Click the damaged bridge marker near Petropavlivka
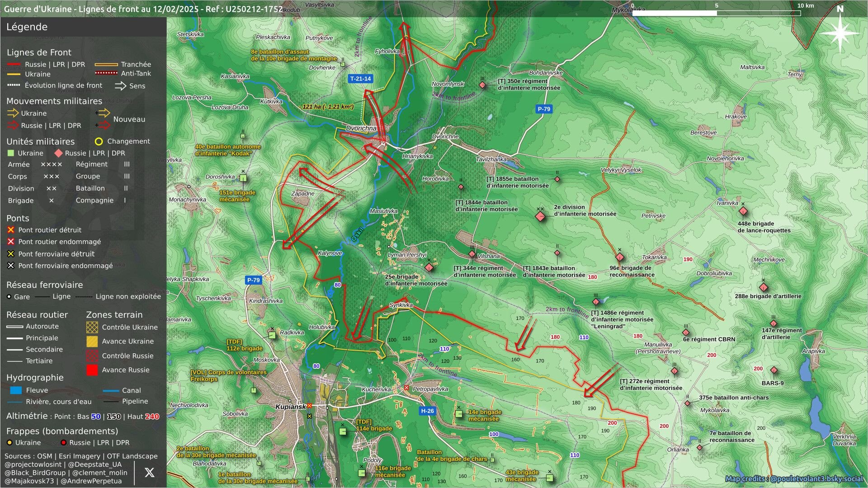Viewport: 868px width, 488px height. point(406,388)
